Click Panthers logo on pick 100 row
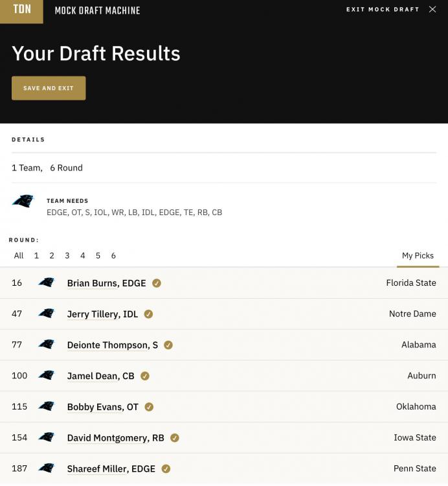 tap(47, 375)
